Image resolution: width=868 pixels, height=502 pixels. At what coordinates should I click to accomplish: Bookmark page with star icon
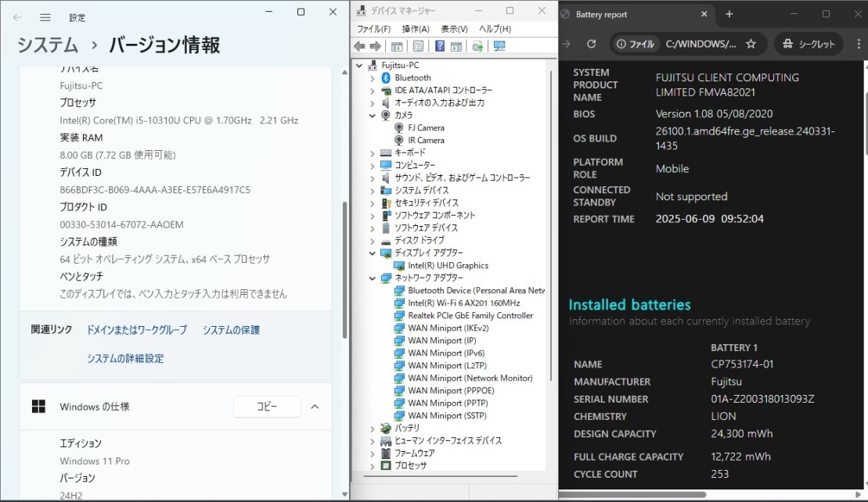point(751,44)
